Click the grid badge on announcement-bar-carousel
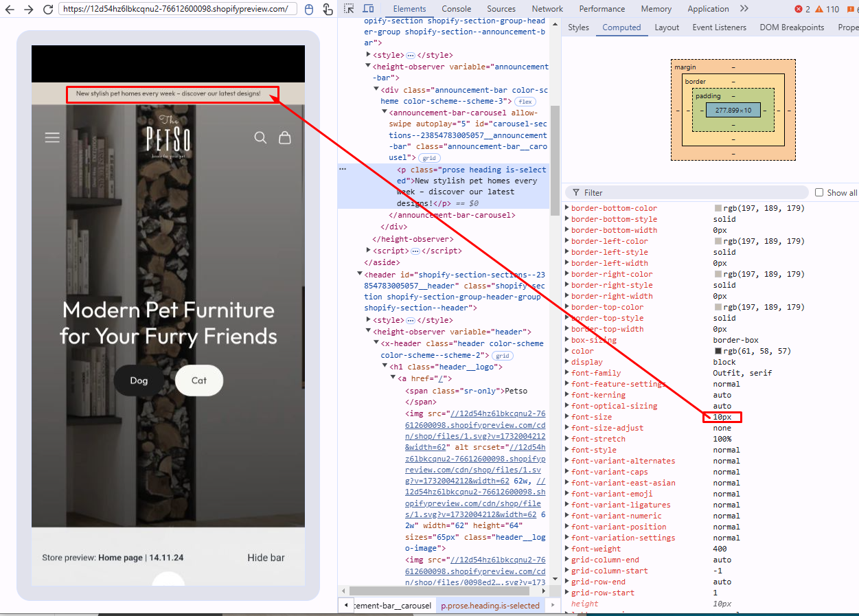859x616 pixels. tap(429, 158)
